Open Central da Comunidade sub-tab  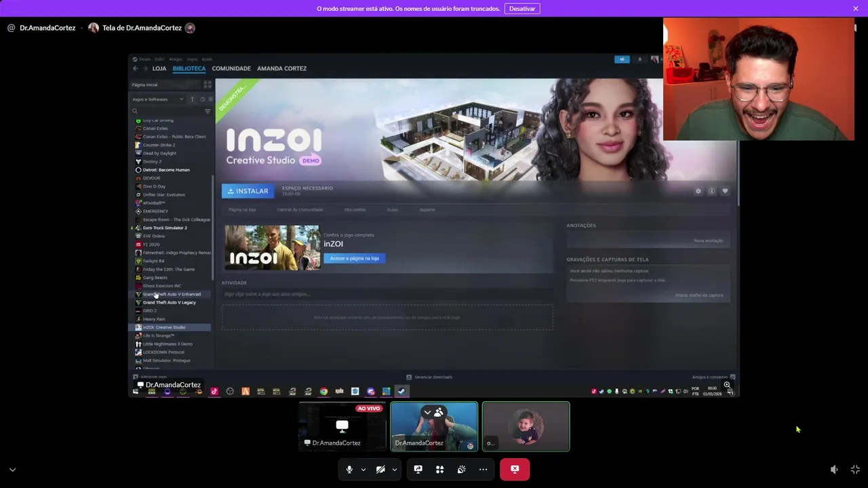click(x=300, y=210)
